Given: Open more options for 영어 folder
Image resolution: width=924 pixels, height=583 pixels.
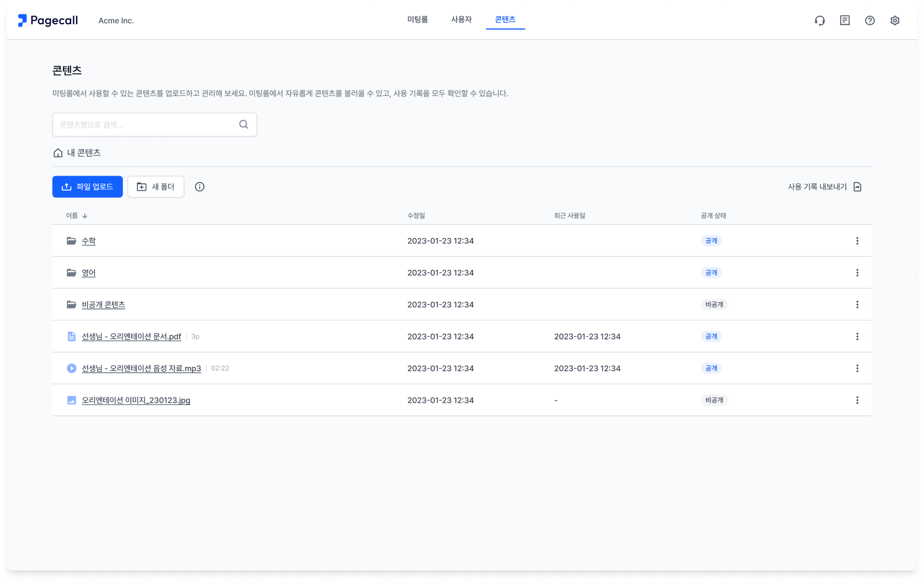Looking at the screenshot, I should click(857, 273).
